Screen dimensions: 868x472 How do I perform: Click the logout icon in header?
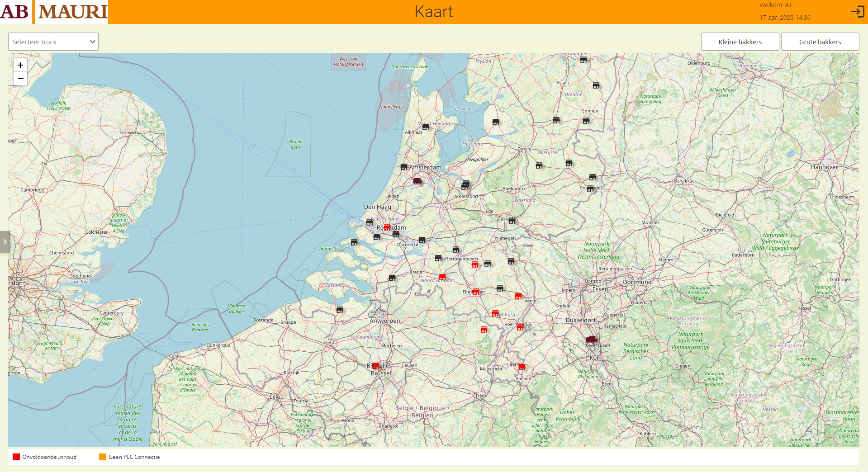857,12
